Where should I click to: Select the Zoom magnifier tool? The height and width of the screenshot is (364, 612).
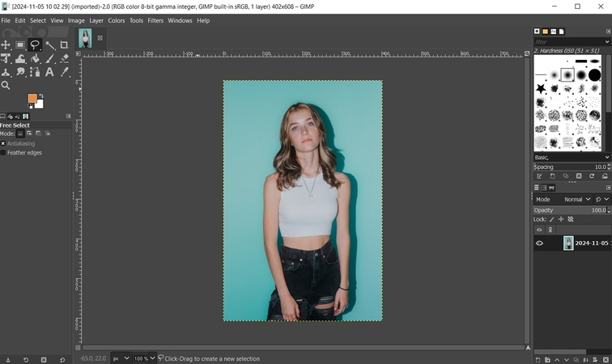coord(6,86)
